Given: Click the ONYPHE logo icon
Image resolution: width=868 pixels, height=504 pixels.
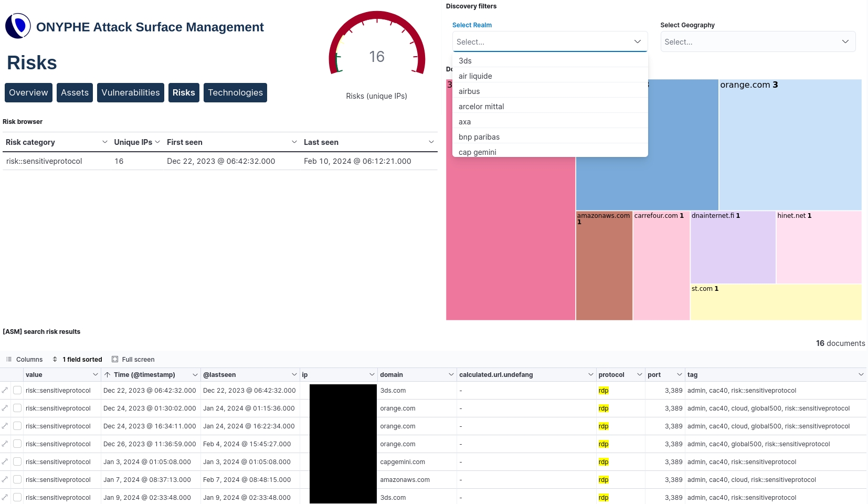Looking at the screenshot, I should click(x=18, y=26).
